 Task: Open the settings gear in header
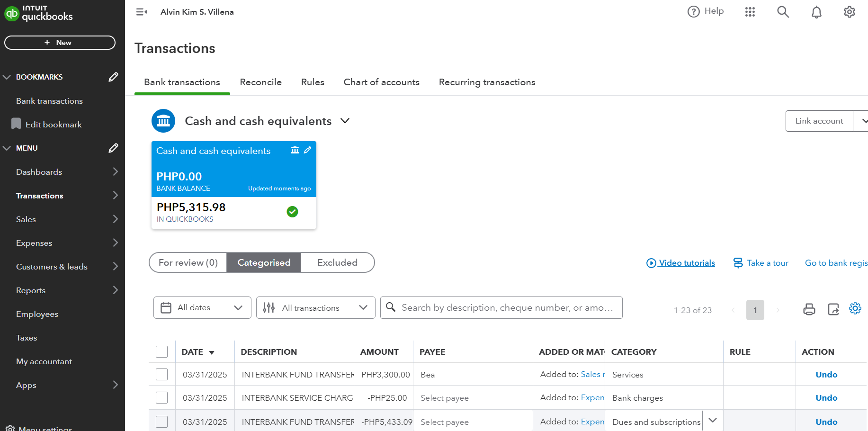[850, 12]
